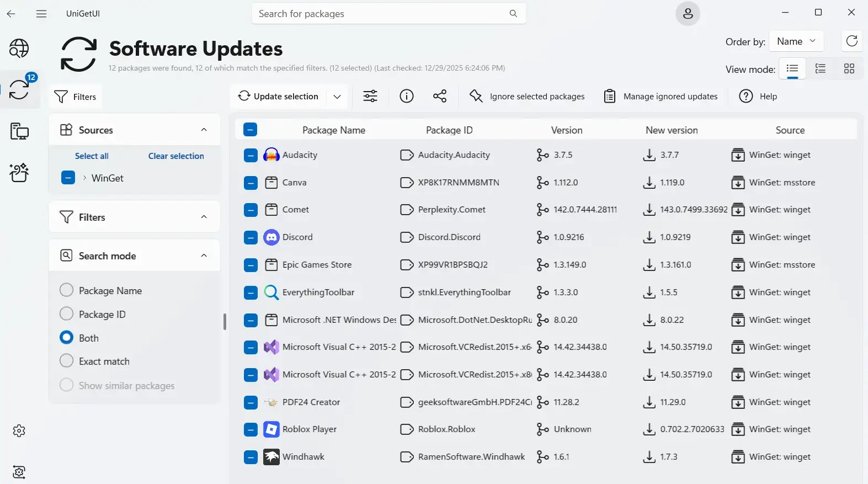868x484 pixels.
Task: Uncheck the Windhawk package checkbox
Action: (x=251, y=458)
